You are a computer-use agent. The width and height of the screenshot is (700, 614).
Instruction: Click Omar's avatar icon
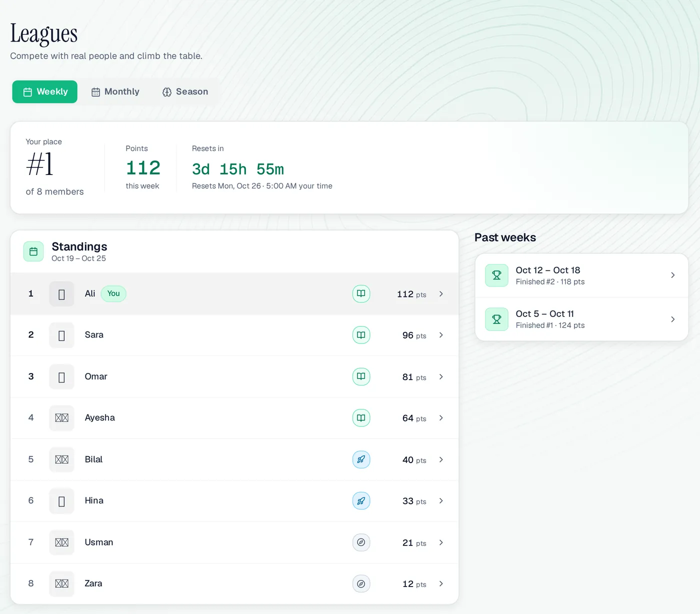click(x=61, y=376)
